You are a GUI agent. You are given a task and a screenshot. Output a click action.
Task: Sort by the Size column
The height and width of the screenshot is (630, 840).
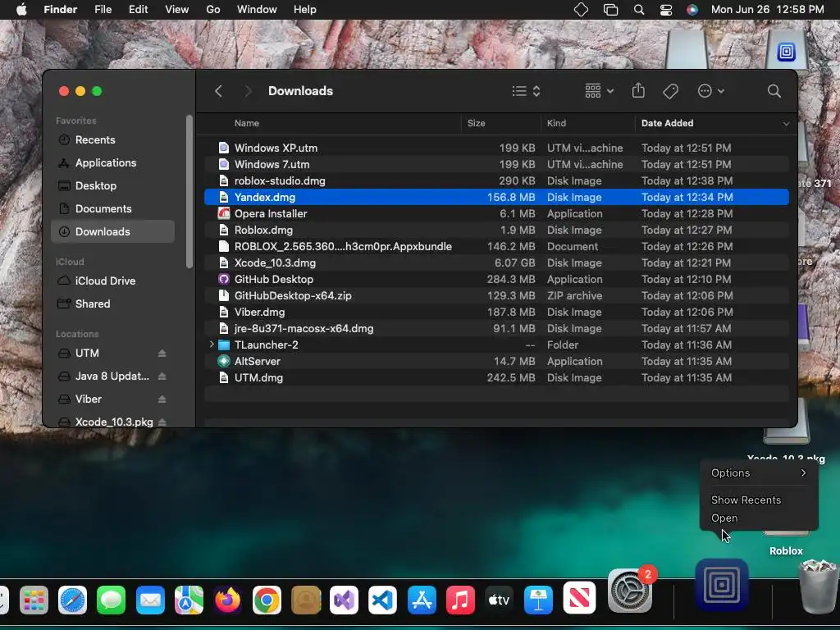coord(477,123)
